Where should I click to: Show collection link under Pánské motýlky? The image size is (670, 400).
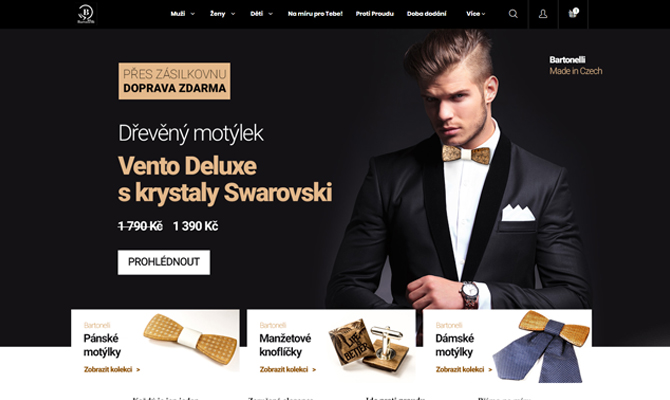[x=112, y=369]
